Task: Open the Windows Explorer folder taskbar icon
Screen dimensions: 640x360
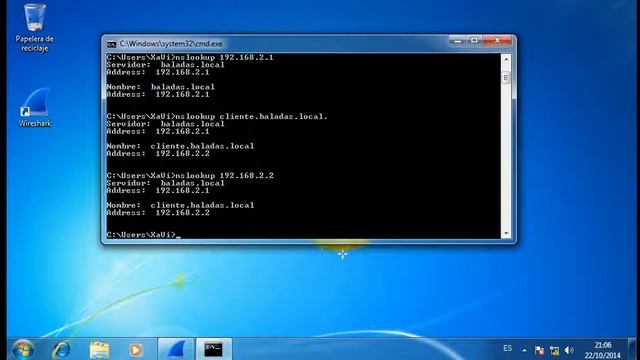Action: pyautogui.click(x=99, y=350)
